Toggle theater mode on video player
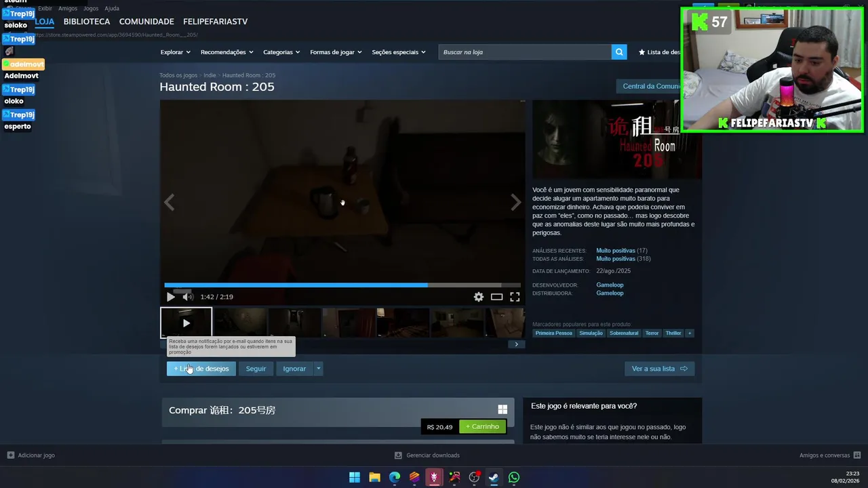Image resolution: width=868 pixels, height=488 pixels. coord(497,297)
